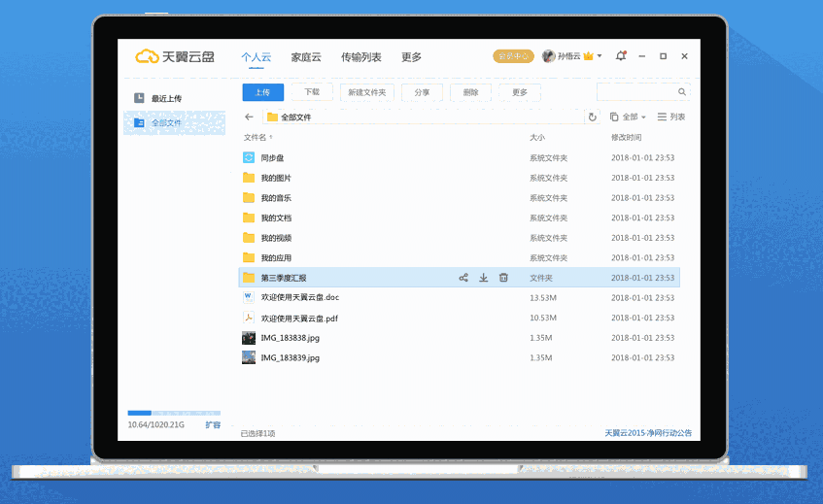This screenshot has height=504, width=823.
Task: Open the 更多 top navigation tab
Action: tap(412, 57)
